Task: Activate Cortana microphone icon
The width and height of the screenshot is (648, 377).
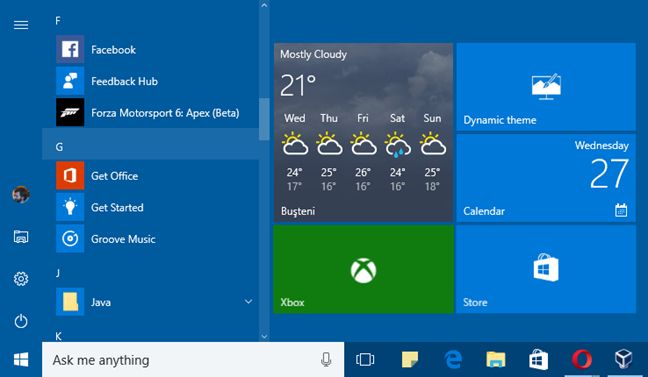Action: [x=326, y=360]
